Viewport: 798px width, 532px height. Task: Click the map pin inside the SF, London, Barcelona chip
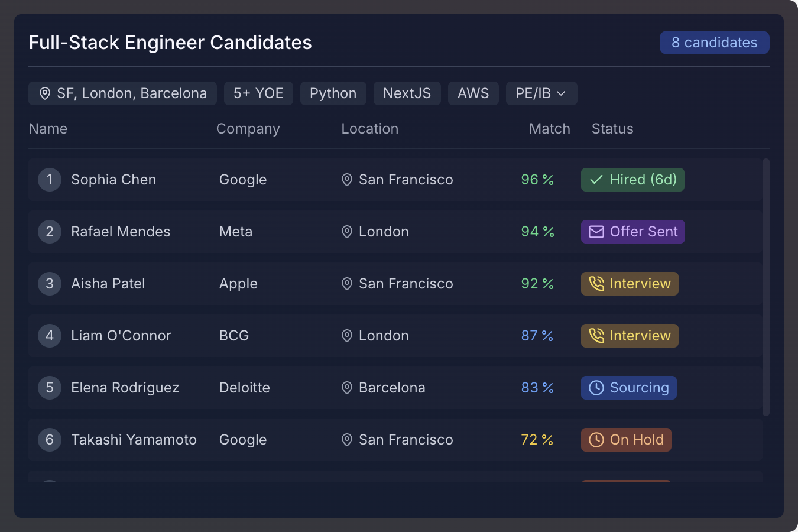coord(45,93)
